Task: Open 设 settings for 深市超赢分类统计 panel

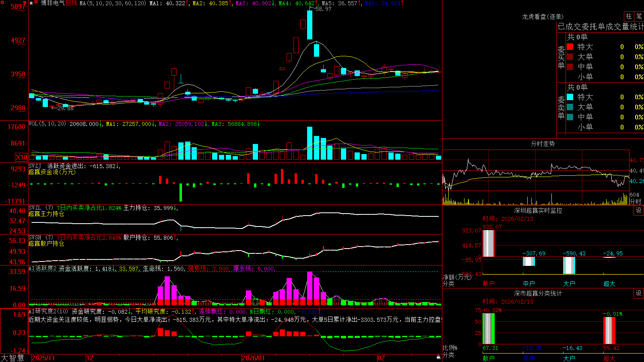Action: (x=639, y=293)
